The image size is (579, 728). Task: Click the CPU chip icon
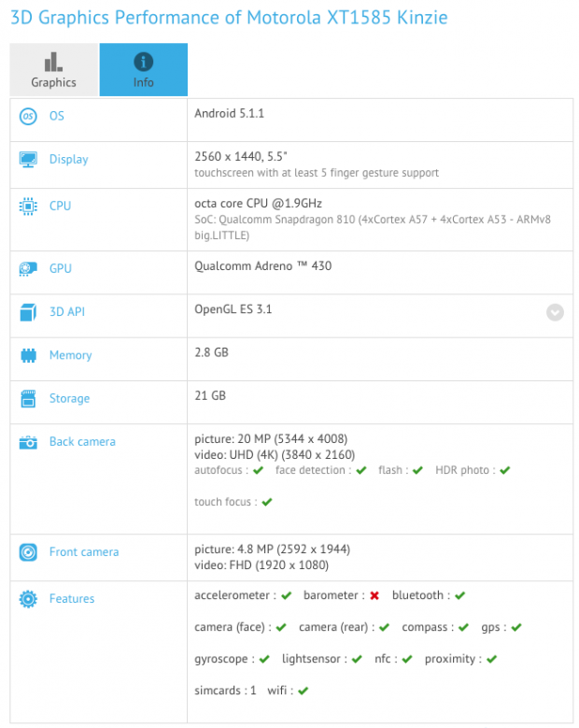[28, 207]
